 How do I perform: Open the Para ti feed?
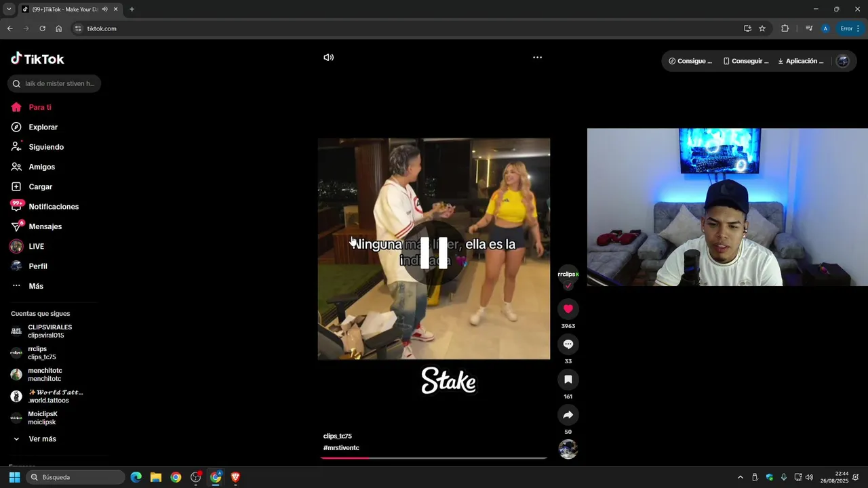31,107
